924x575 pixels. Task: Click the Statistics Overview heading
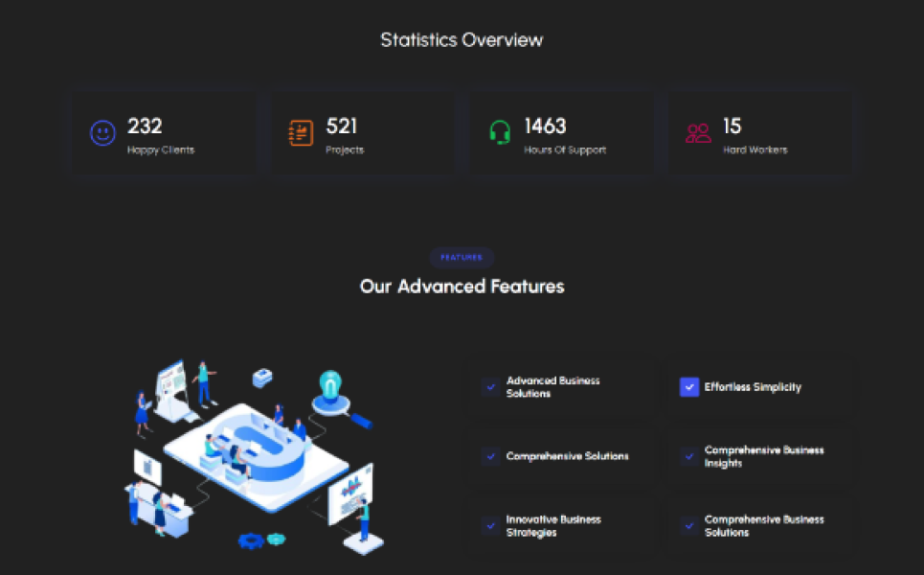click(x=462, y=40)
